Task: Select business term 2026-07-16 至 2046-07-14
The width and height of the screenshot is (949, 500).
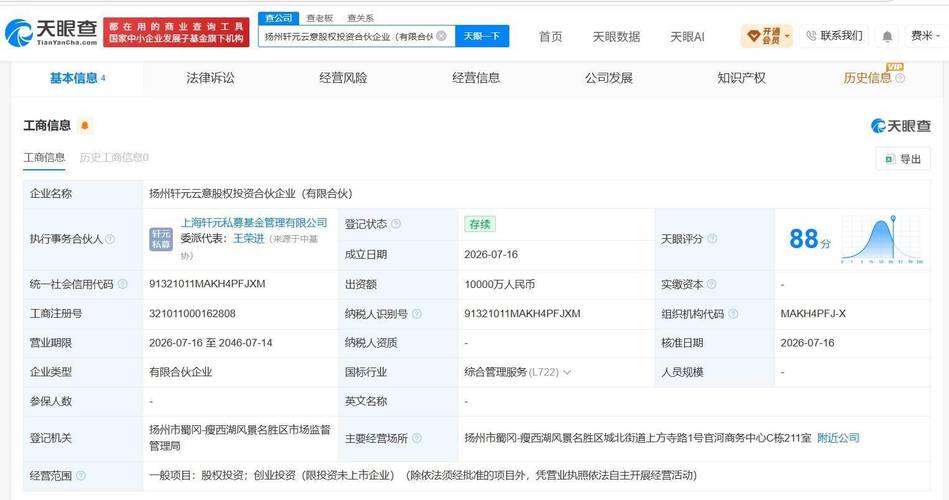Action: [211, 343]
